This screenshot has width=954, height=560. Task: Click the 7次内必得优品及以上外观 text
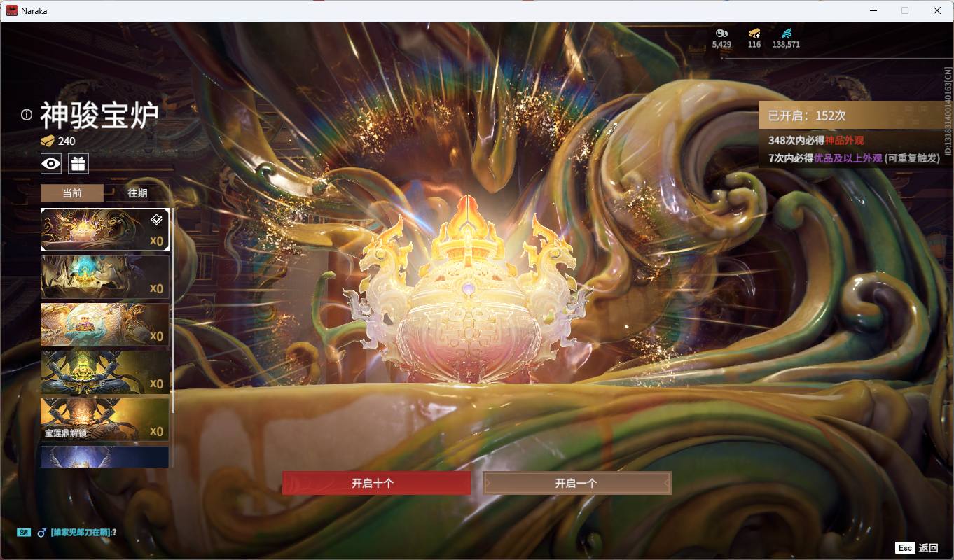click(x=825, y=158)
